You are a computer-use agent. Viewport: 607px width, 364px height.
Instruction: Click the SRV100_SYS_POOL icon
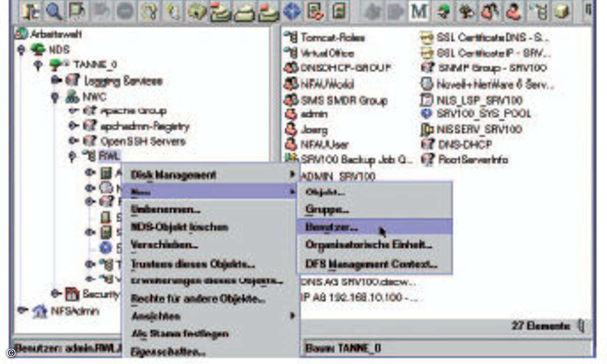tap(427, 114)
